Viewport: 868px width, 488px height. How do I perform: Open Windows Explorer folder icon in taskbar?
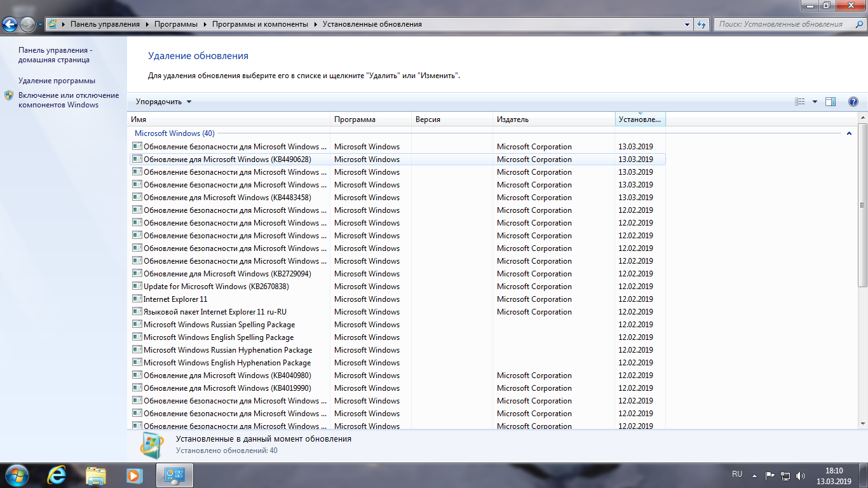tap(96, 475)
